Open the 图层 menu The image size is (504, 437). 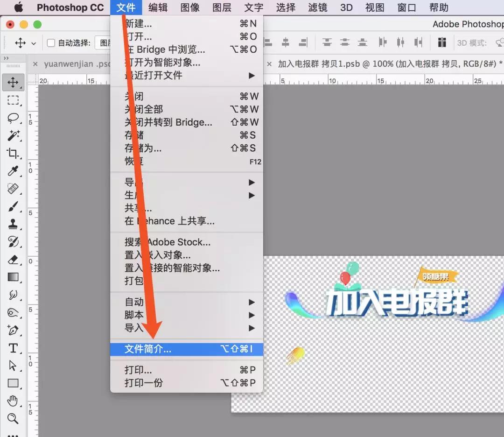(222, 7)
